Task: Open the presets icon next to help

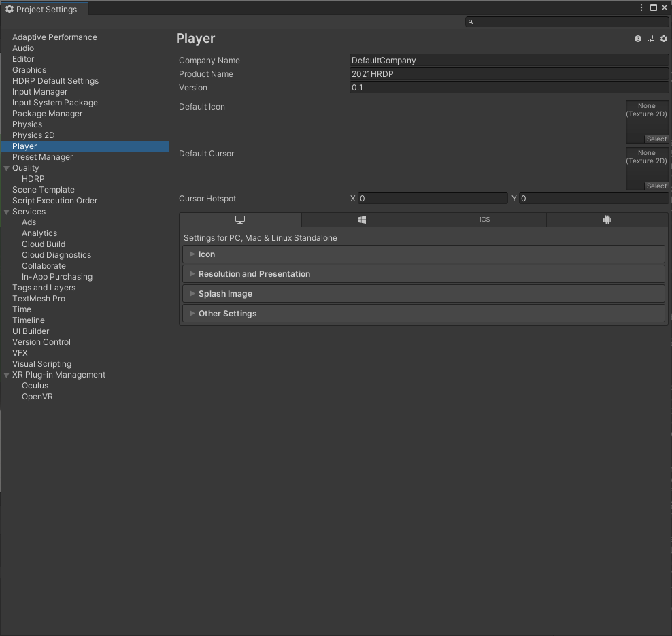Action: click(x=650, y=39)
